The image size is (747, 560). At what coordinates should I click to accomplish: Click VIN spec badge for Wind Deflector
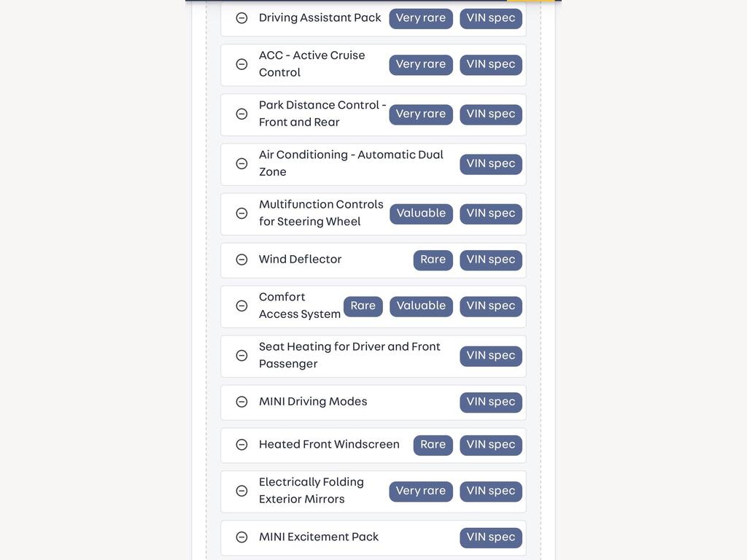(x=491, y=260)
